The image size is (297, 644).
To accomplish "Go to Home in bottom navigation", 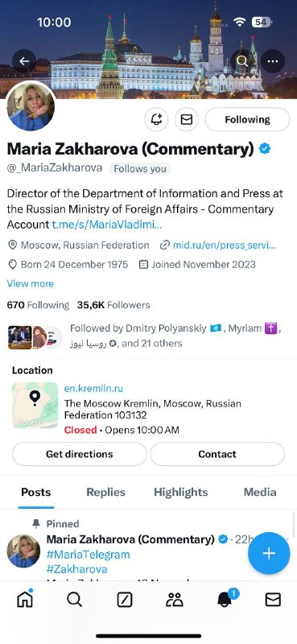I will click(x=25, y=600).
